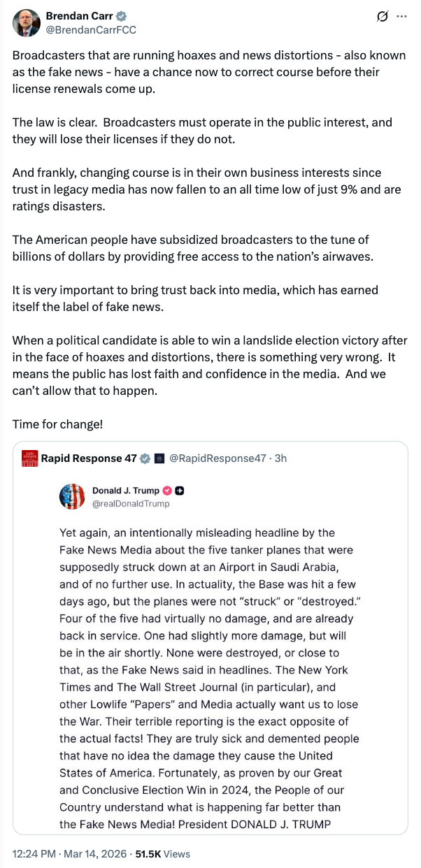
Task: Click Donald J. Trump's flag avatar
Action: tap(72, 496)
